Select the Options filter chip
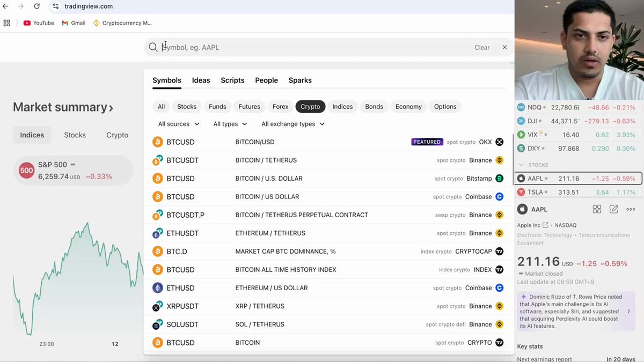 (x=445, y=107)
